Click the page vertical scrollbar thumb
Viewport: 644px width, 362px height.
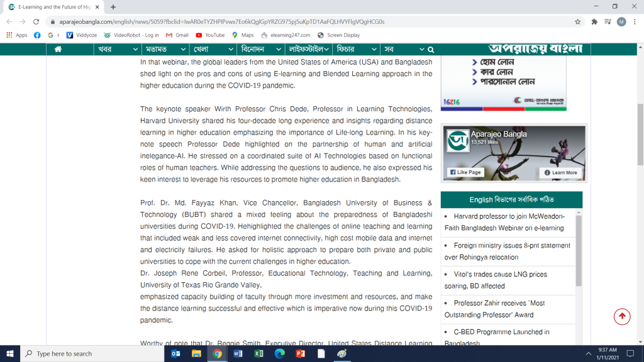pyautogui.click(x=640, y=134)
